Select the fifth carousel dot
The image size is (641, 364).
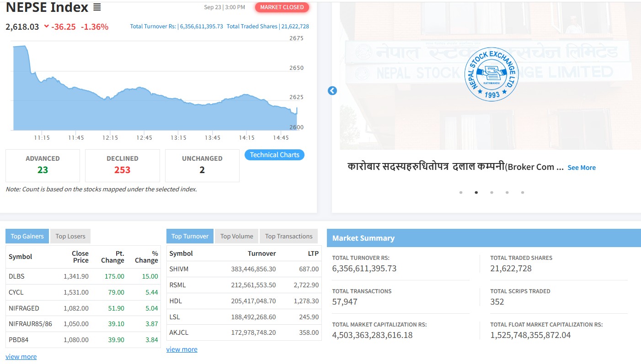click(x=523, y=192)
